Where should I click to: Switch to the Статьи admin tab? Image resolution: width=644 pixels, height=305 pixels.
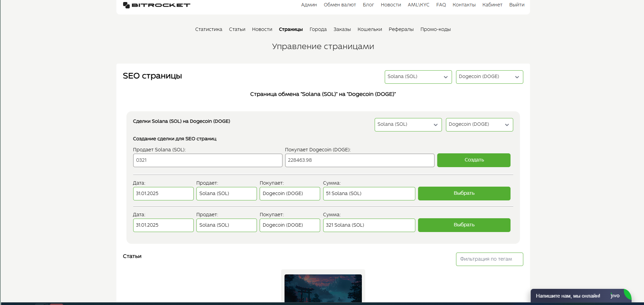point(237,29)
